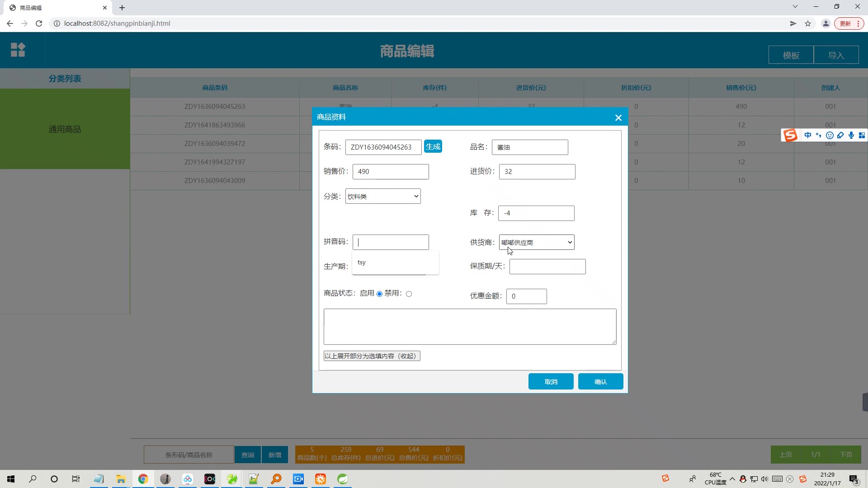Collapse the optional fields via 收起 expander
868x488 pixels.
tap(371, 356)
